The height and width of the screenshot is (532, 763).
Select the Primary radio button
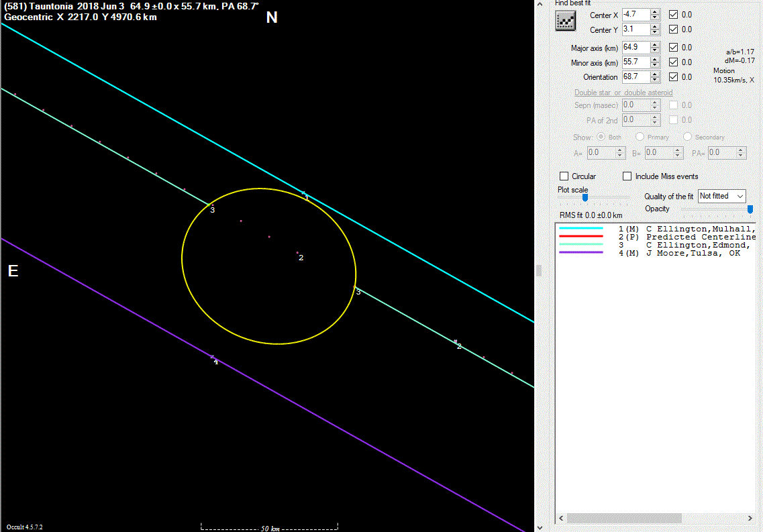[x=640, y=137]
